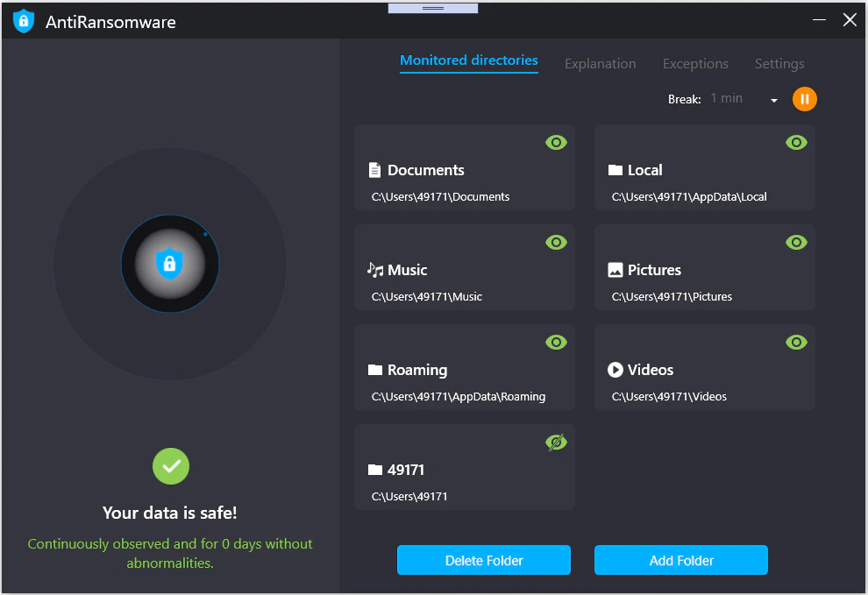This screenshot has width=868, height=595.
Task: Grab the drag handle at window top
Action: point(433,8)
